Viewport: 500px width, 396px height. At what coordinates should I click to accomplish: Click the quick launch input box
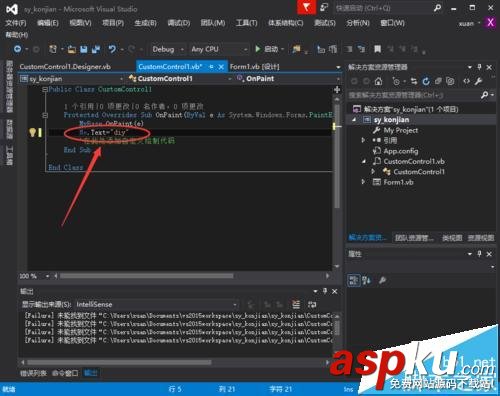[x=383, y=8]
